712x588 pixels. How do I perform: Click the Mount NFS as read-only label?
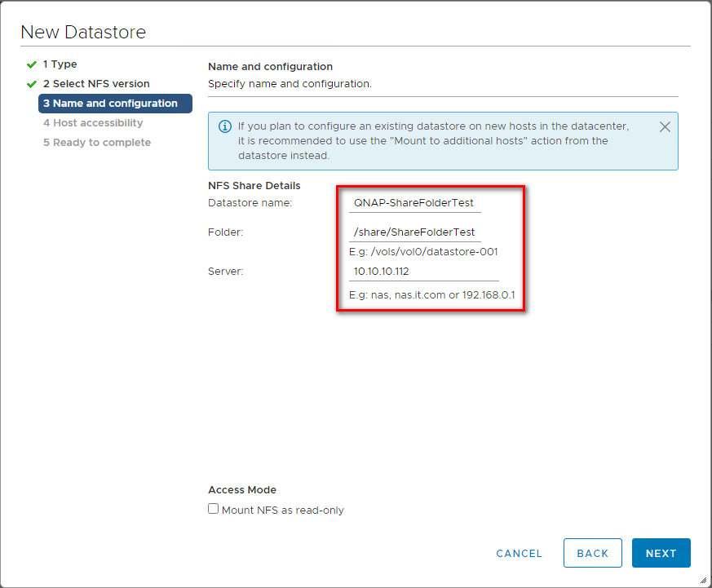(282, 511)
